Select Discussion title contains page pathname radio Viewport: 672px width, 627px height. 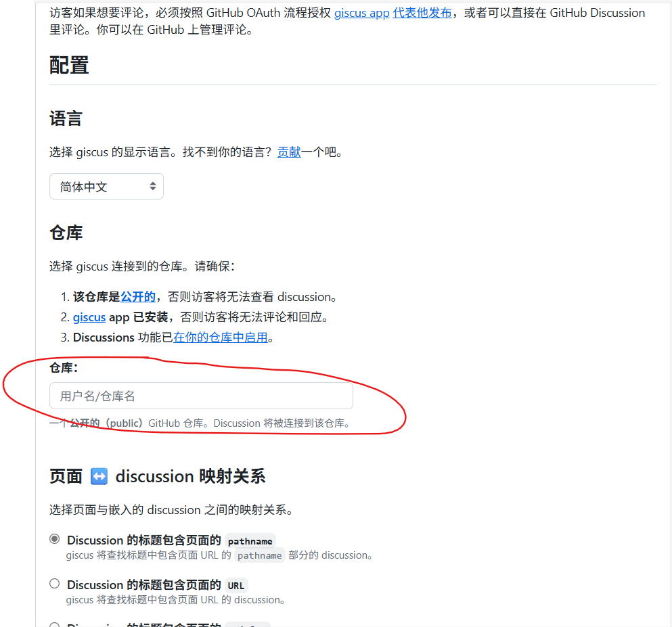click(54, 539)
